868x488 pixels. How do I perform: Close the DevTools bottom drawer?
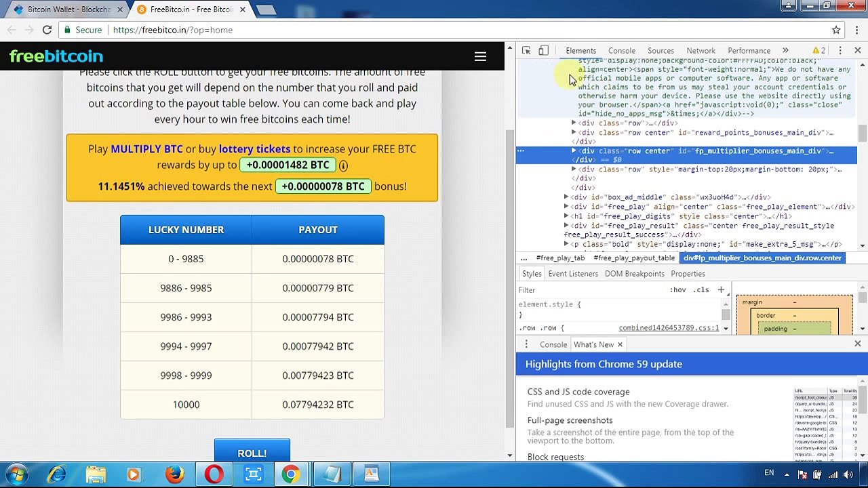858,344
